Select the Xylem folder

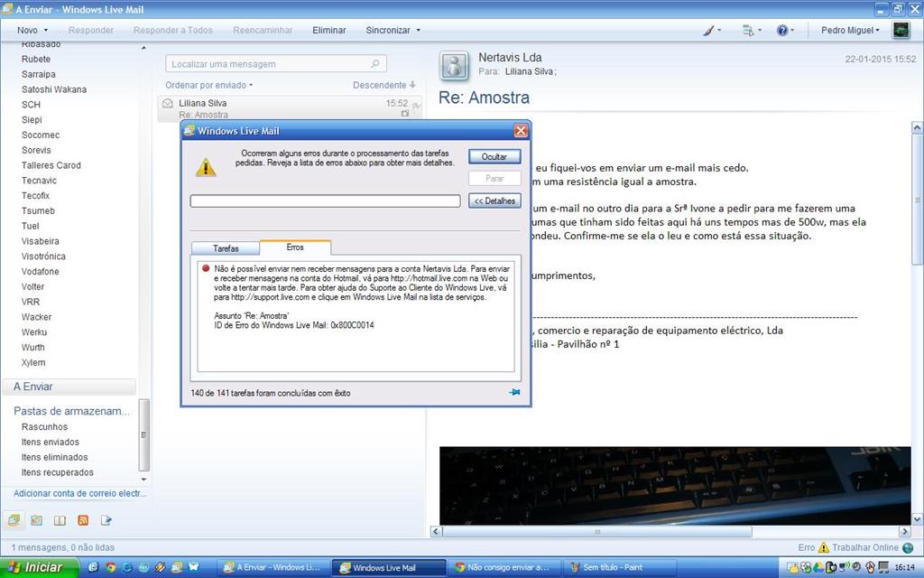[x=33, y=363]
